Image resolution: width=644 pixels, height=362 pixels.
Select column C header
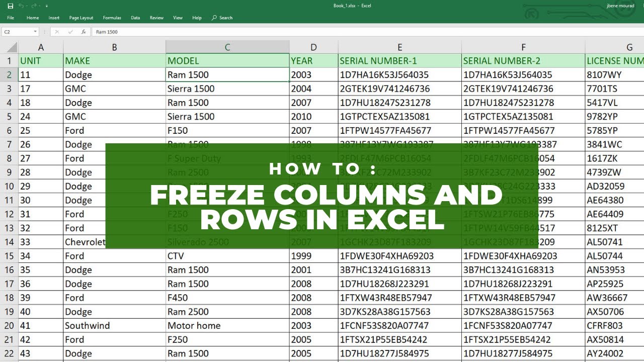[x=227, y=47]
